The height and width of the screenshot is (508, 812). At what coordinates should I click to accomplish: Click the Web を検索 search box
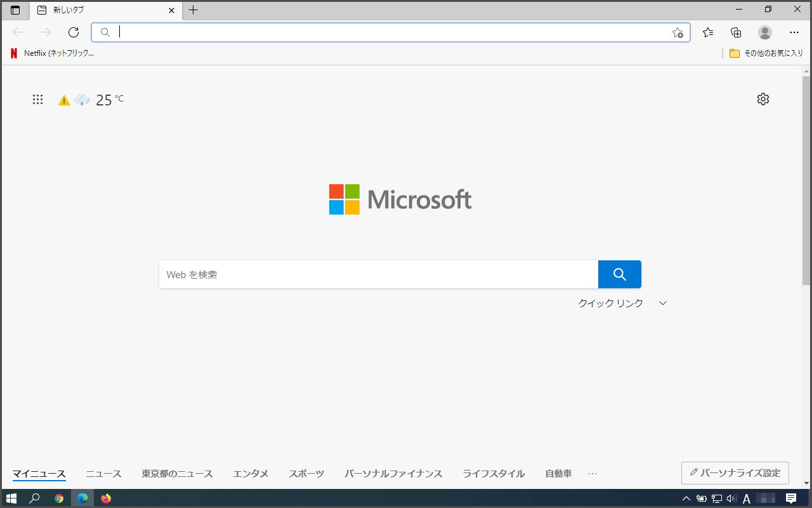click(378, 274)
